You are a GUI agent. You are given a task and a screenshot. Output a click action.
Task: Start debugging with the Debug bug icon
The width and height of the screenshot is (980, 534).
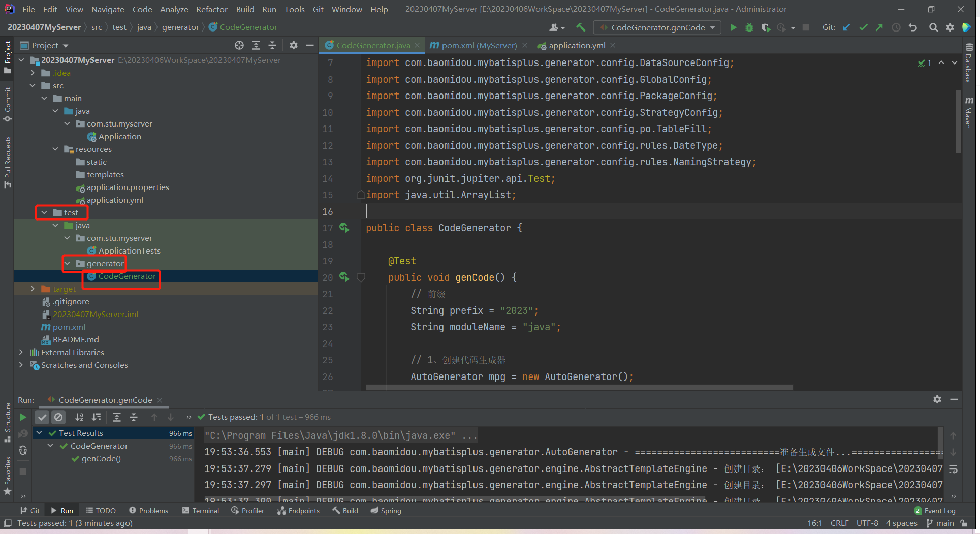click(749, 27)
